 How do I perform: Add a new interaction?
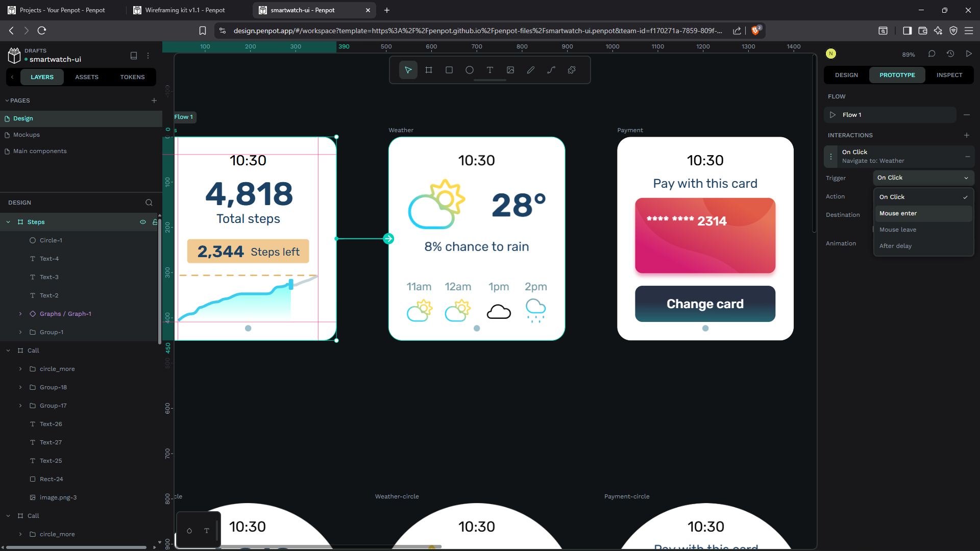tap(967, 135)
